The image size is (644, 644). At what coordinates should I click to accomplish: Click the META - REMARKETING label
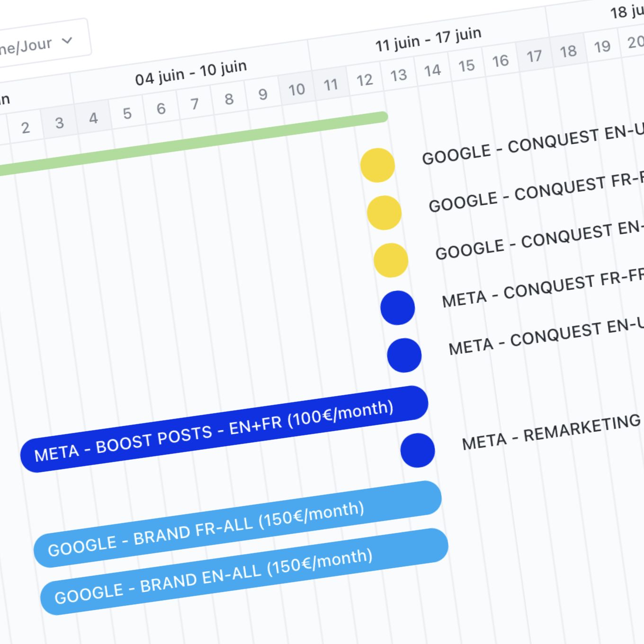(552, 432)
